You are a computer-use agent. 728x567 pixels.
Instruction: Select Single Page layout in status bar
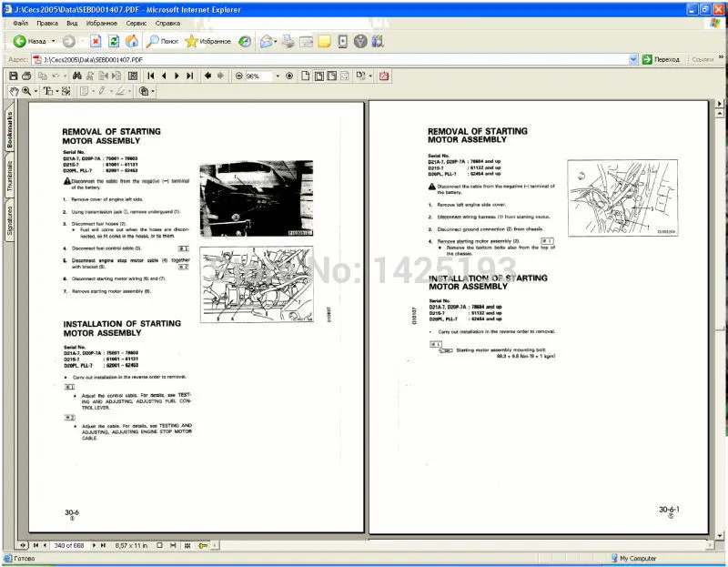pos(159,546)
